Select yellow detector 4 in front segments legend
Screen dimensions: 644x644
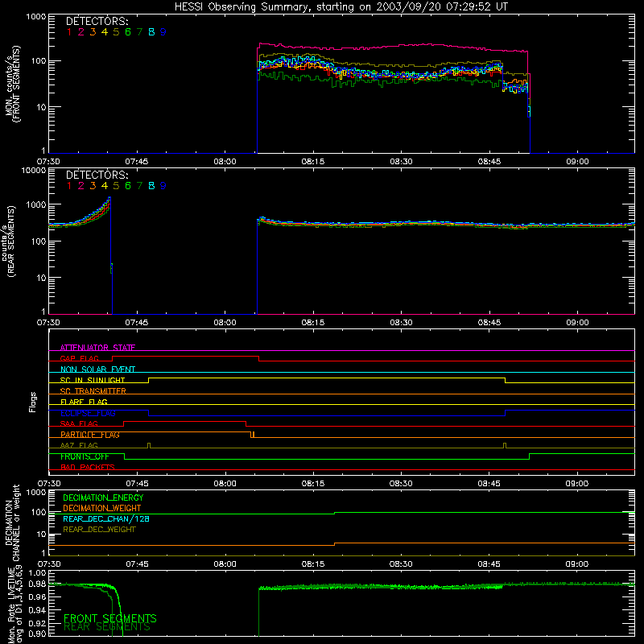pyautogui.click(x=105, y=32)
